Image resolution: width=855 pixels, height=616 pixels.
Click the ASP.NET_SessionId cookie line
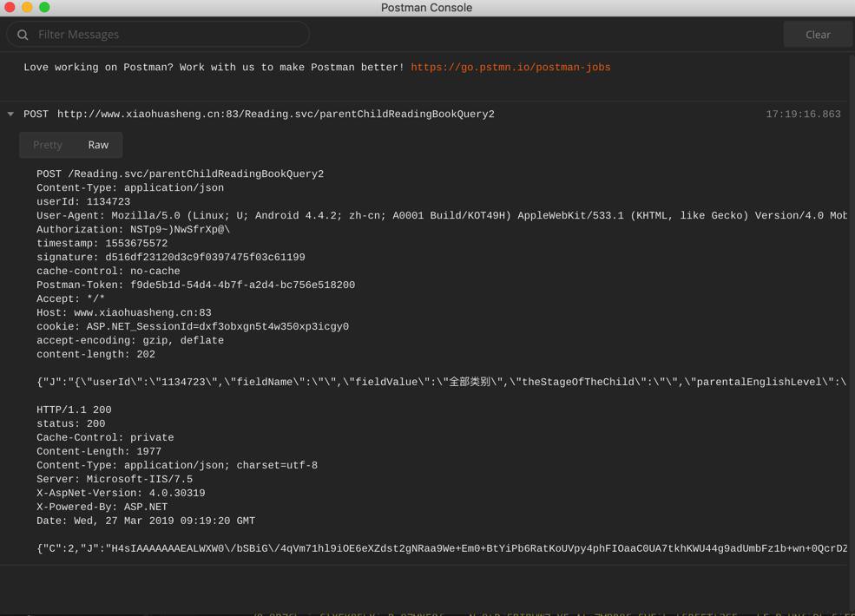(192, 327)
